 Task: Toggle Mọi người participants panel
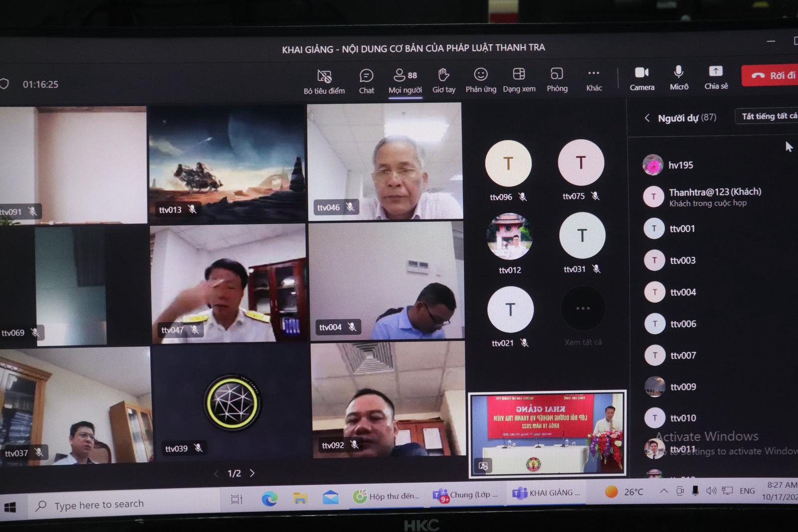(405, 81)
